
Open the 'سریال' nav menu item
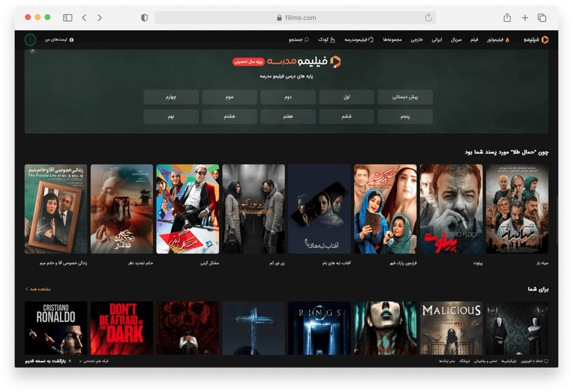point(456,40)
